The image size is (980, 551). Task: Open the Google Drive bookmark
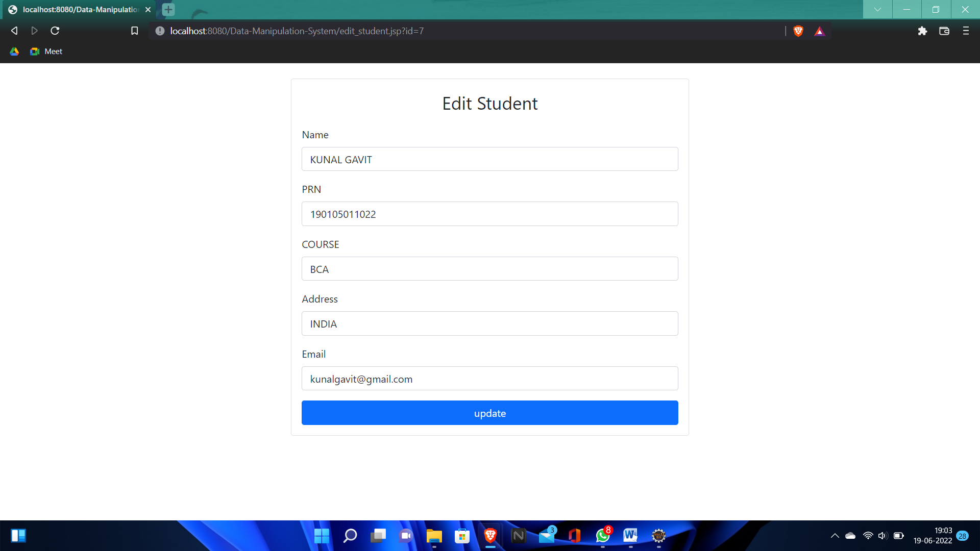[x=14, y=52]
